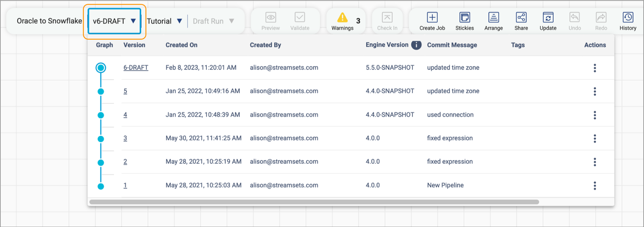
Task: Click the Tags column header
Action: tap(518, 45)
